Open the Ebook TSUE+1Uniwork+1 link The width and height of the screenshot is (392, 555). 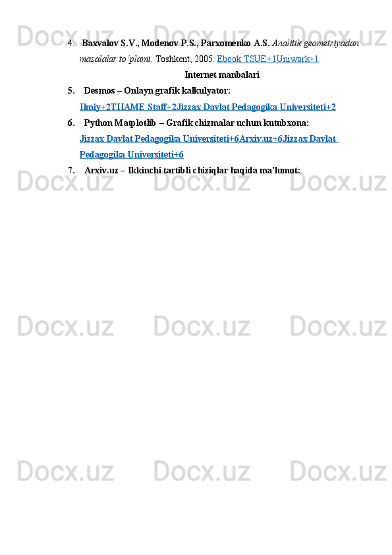[x=268, y=59]
